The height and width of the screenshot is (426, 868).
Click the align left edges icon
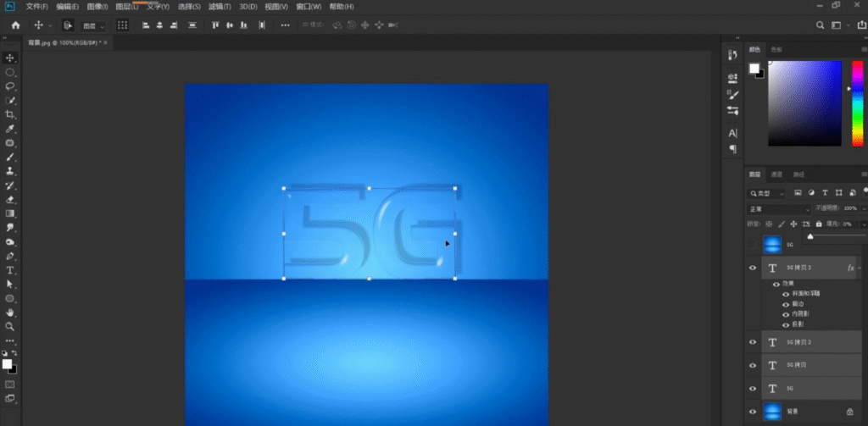point(146,25)
